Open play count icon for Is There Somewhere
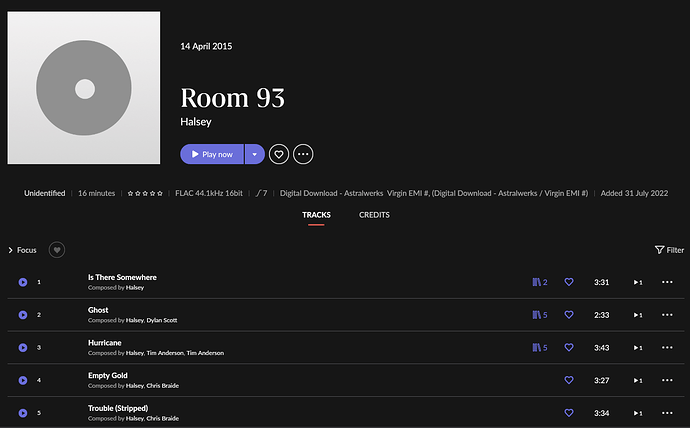 pos(638,282)
